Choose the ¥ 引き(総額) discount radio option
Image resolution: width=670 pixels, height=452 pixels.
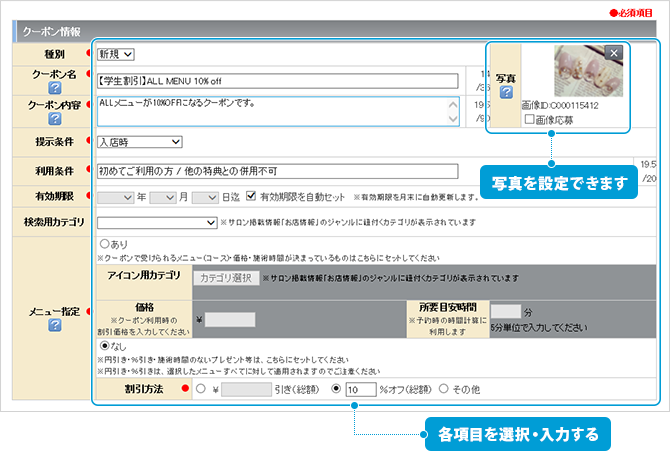pos(201,389)
